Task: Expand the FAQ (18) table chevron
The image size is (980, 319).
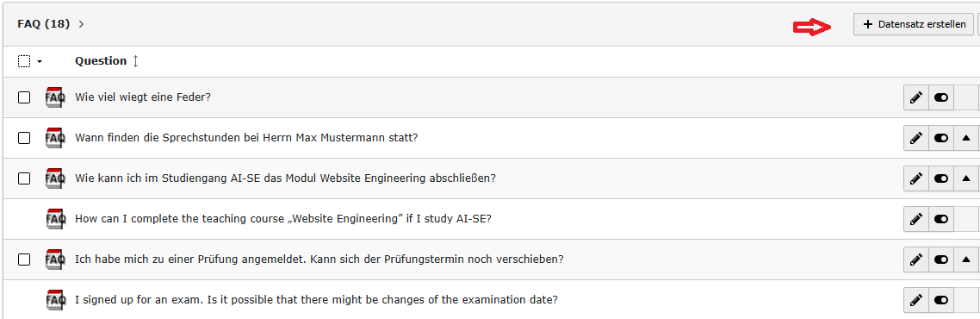Action: pos(81,24)
